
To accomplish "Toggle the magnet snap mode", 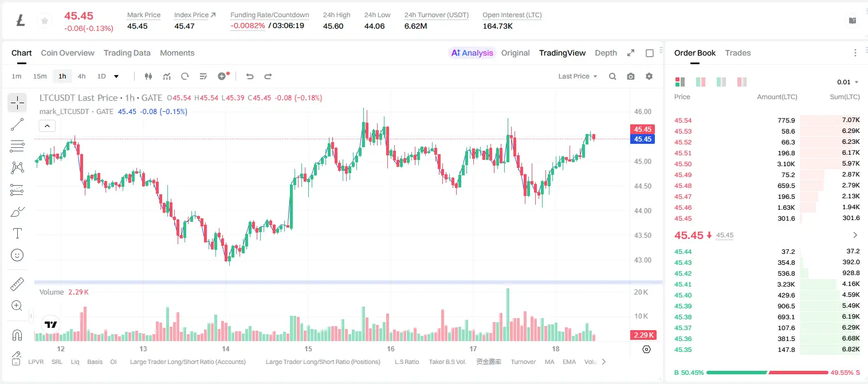I will pos(17,335).
